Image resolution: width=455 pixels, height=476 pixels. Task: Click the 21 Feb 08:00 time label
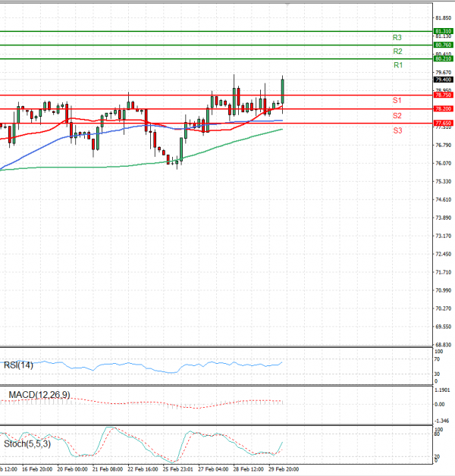click(x=108, y=469)
